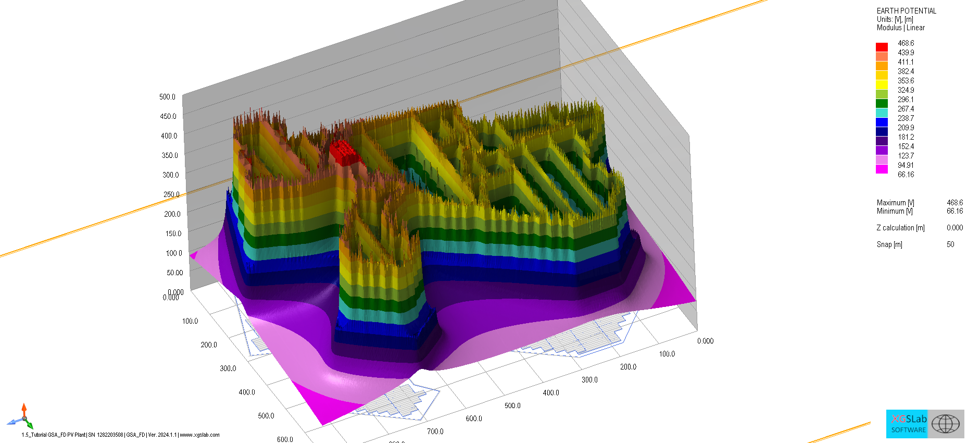
Task: Click the XGSLab Software logo
Action: pos(908,424)
